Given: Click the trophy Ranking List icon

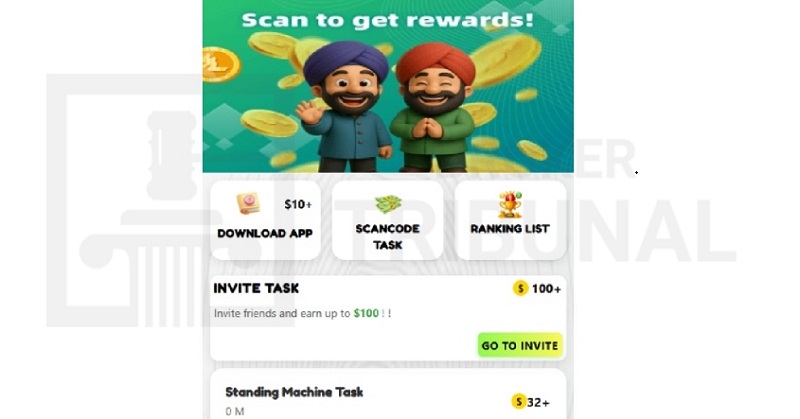Looking at the screenshot, I should click(x=510, y=205).
